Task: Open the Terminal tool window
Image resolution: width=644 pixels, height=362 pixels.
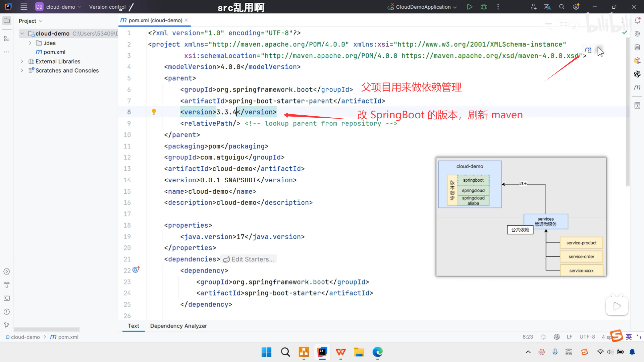Action: 7,298
